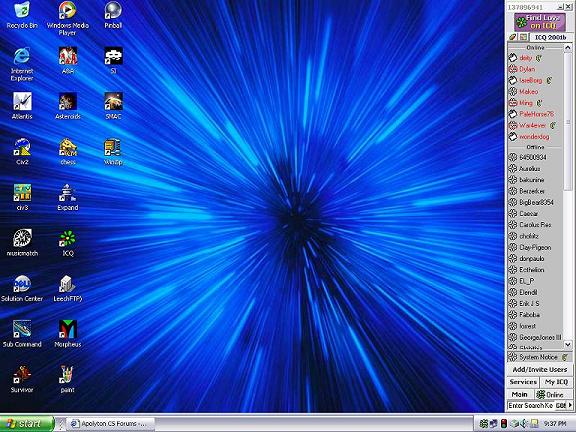The image size is (576, 432).
Task: Select online contact Dylan in ICQ
Action: [x=535, y=69]
